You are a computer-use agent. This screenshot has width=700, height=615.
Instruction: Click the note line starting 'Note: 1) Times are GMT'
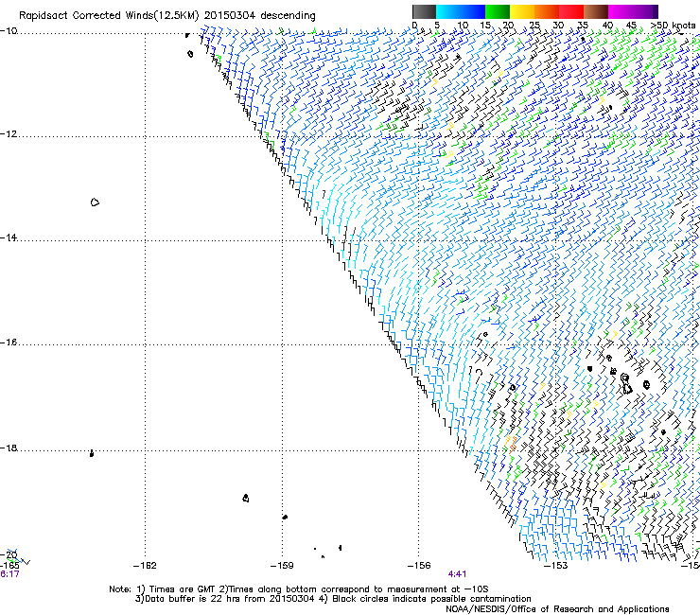(x=299, y=589)
